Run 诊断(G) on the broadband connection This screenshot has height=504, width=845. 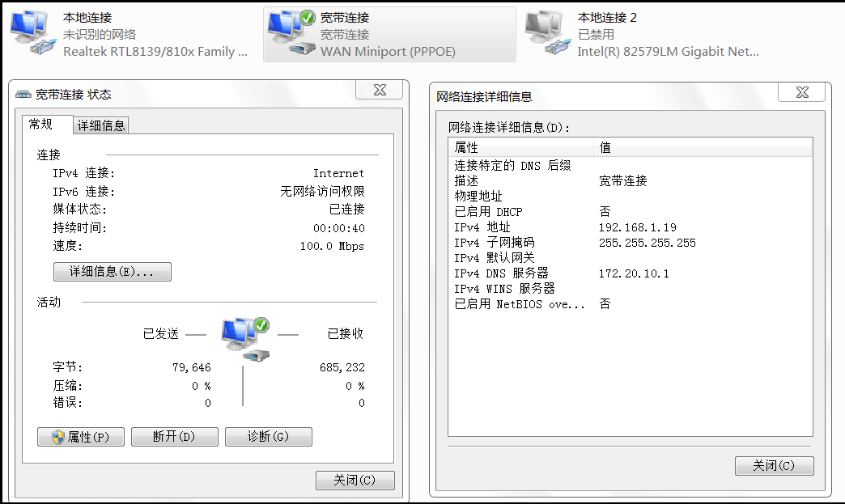268,436
